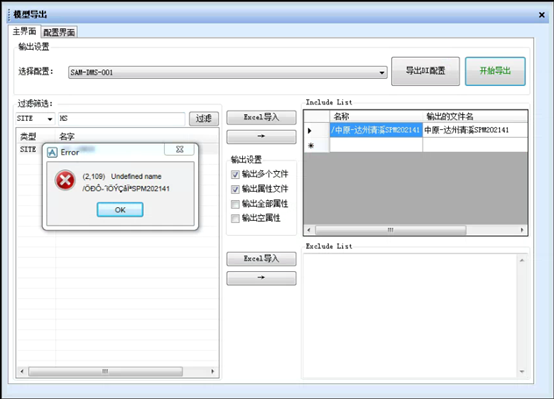Screen dimensions: 554x399
Task: Click the Excel导入 button beside the Include List
Action: click(x=261, y=117)
